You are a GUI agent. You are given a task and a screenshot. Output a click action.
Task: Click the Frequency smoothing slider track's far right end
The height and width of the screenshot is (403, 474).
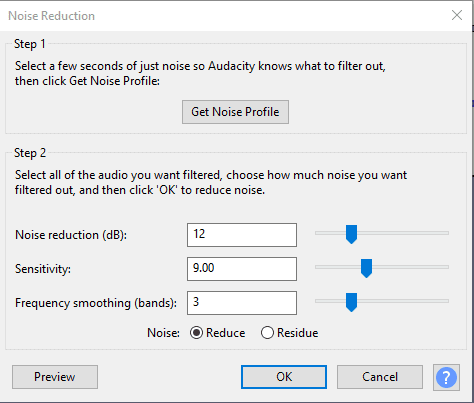pos(447,301)
